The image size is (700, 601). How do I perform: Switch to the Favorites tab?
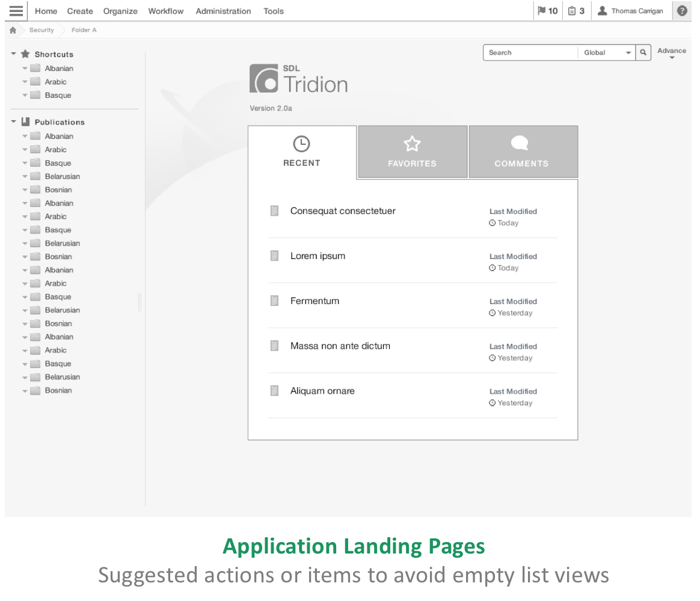pyautogui.click(x=413, y=151)
